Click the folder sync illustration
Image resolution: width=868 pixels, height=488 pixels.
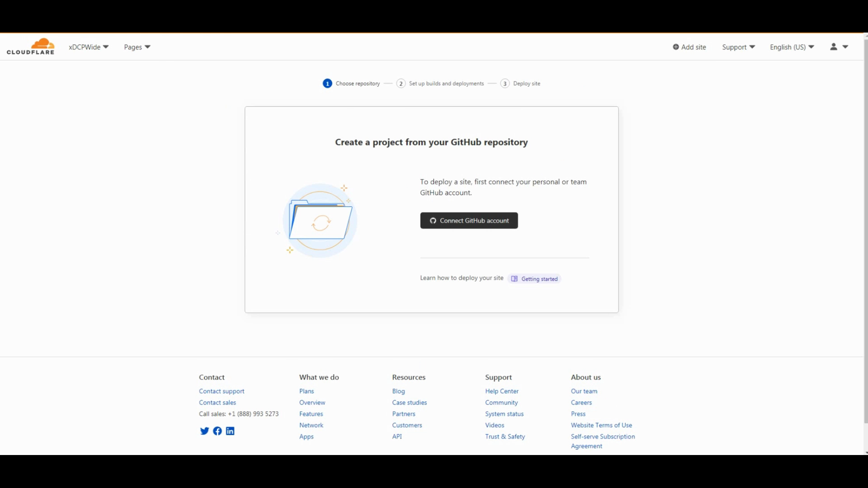pyautogui.click(x=320, y=221)
